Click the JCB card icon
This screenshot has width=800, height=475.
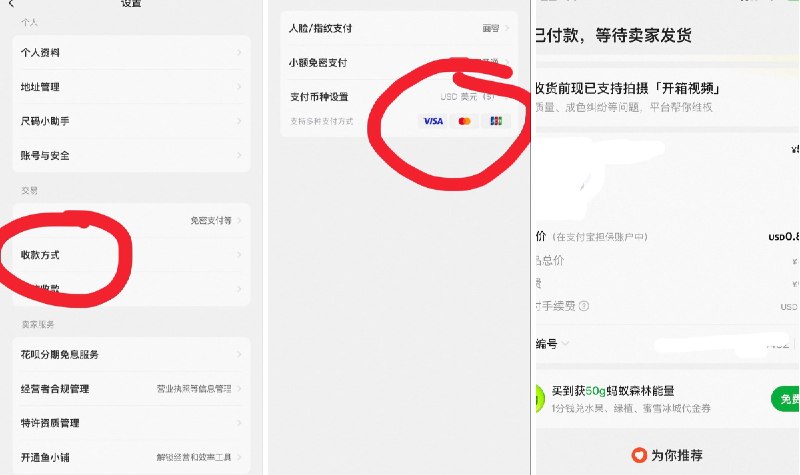pyautogui.click(x=496, y=121)
